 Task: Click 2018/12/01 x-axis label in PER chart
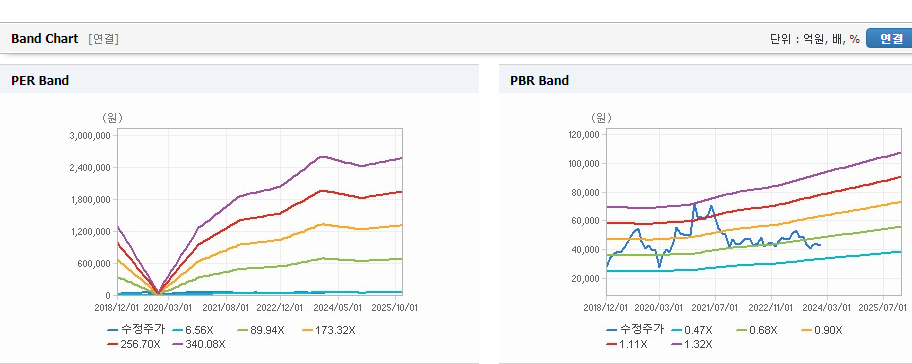(x=117, y=307)
